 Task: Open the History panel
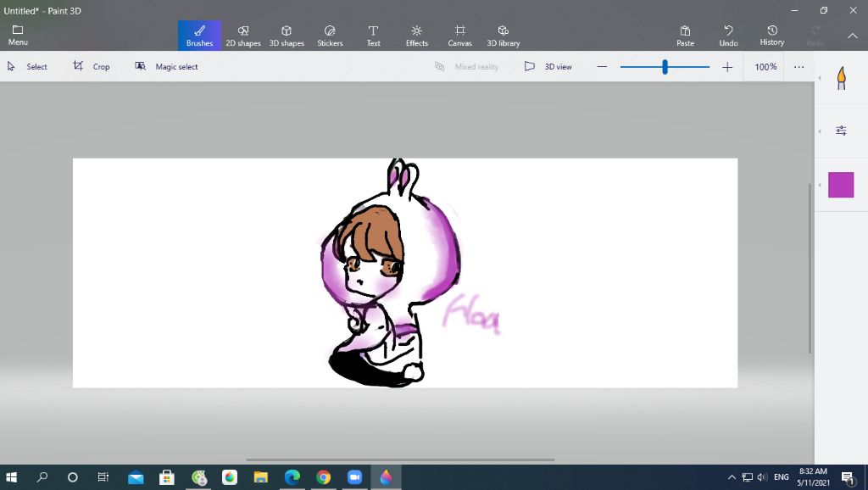click(x=771, y=36)
